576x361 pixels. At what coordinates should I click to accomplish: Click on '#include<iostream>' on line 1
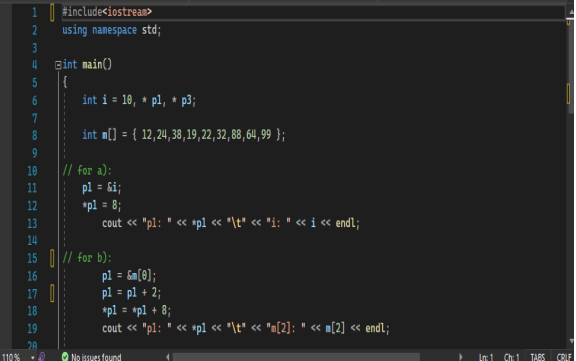click(x=107, y=12)
